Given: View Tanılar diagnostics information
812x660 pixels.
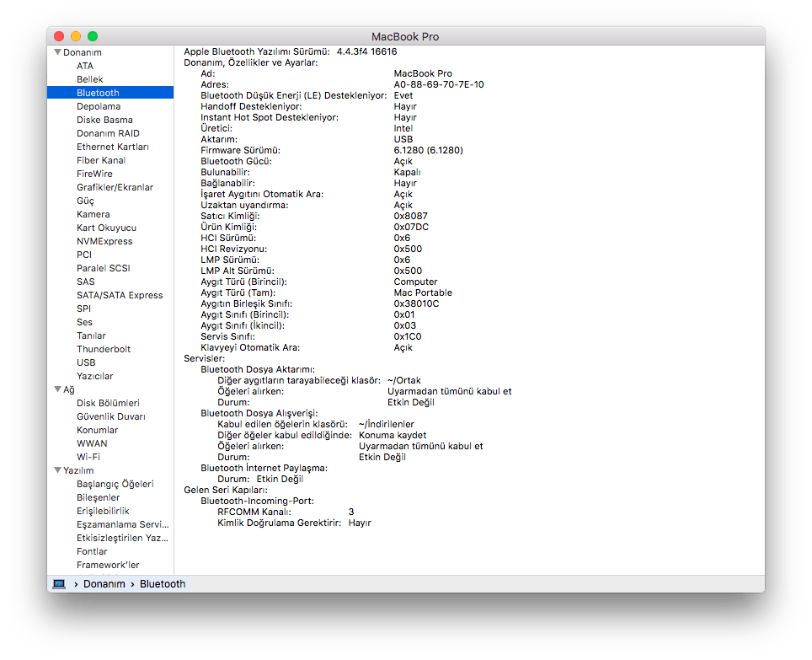Looking at the screenshot, I should (x=91, y=335).
